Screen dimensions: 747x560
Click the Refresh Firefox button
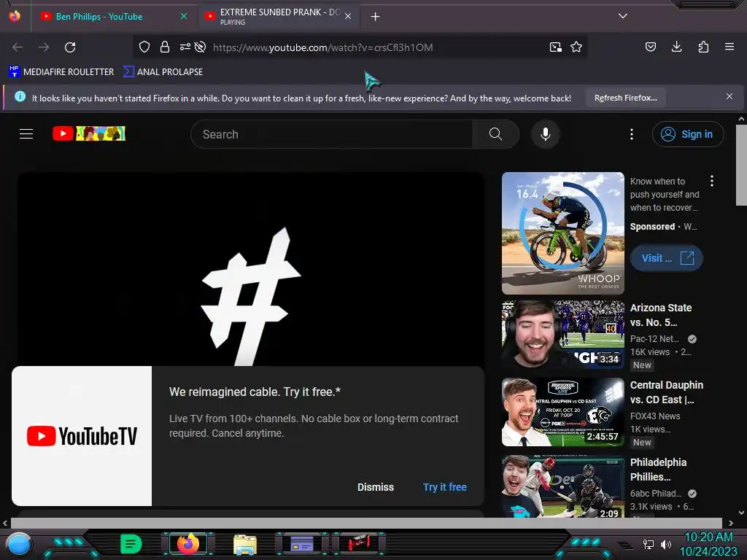(x=625, y=98)
